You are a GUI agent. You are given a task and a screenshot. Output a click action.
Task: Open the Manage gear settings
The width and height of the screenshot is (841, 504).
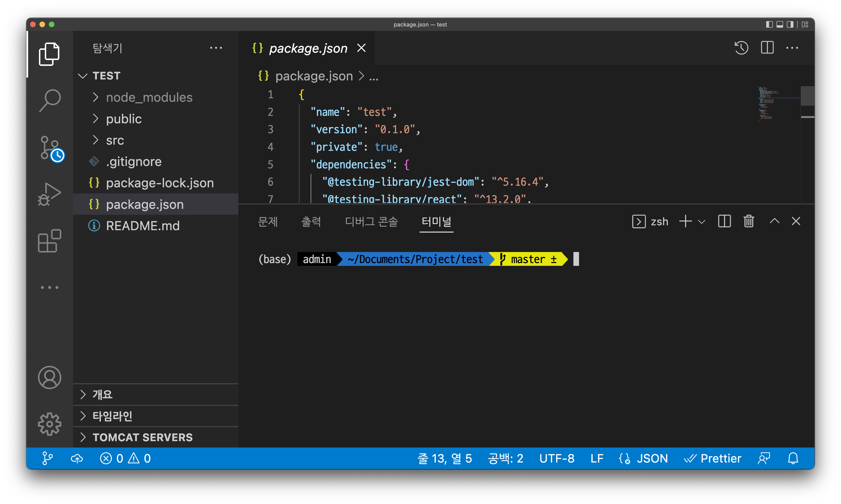50,424
